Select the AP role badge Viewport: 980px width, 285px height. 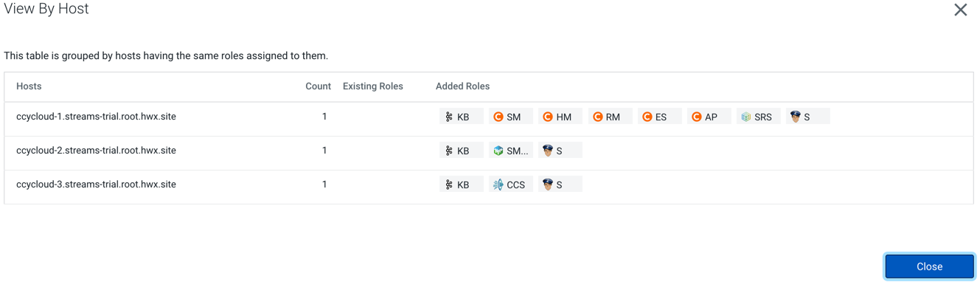tap(709, 117)
